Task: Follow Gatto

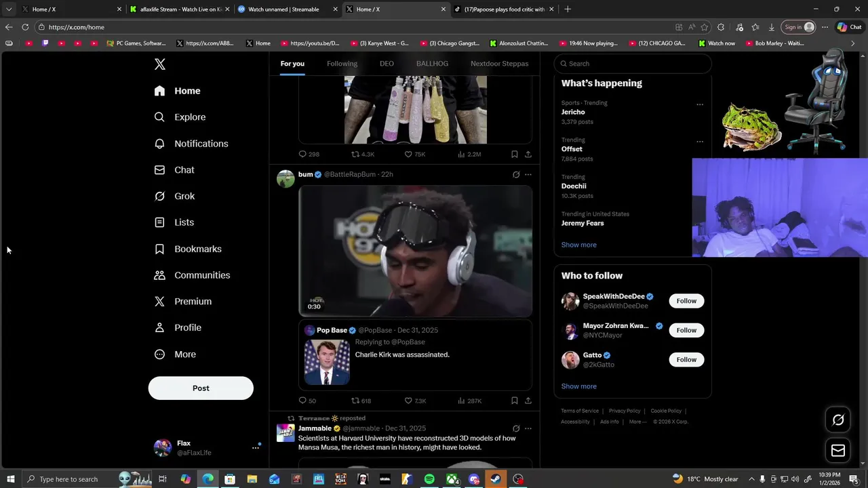Action: [x=686, y=359]
